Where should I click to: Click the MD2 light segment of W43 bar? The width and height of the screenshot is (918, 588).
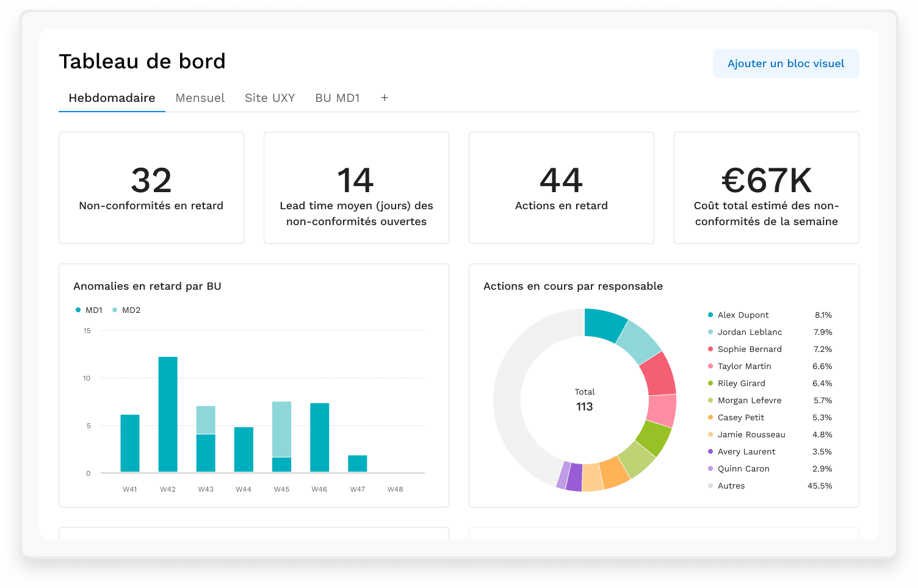[206, 420]
